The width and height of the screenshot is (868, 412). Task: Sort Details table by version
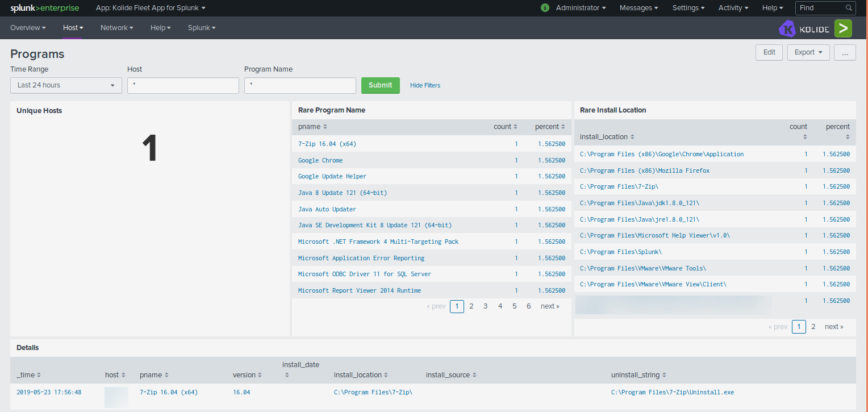(248, 375)
